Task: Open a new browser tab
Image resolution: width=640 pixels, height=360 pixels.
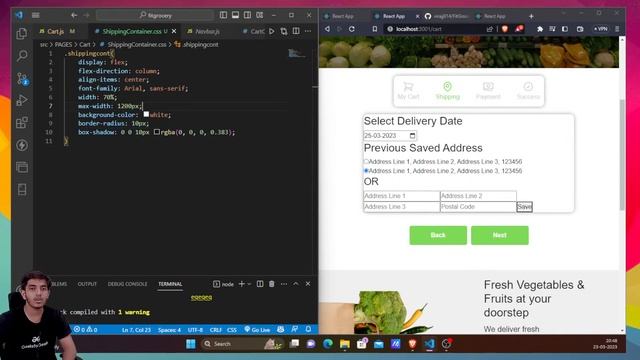Action: click(x=531, y=16)
